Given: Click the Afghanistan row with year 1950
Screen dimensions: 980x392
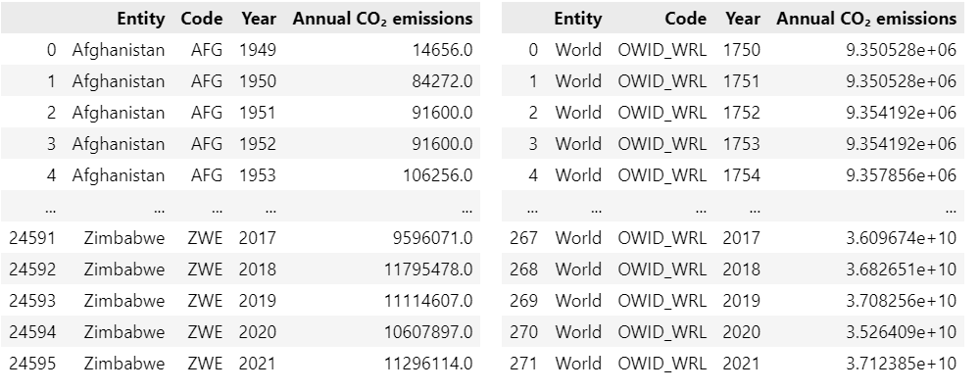Looking at the screenshot, I should point(119,81).
